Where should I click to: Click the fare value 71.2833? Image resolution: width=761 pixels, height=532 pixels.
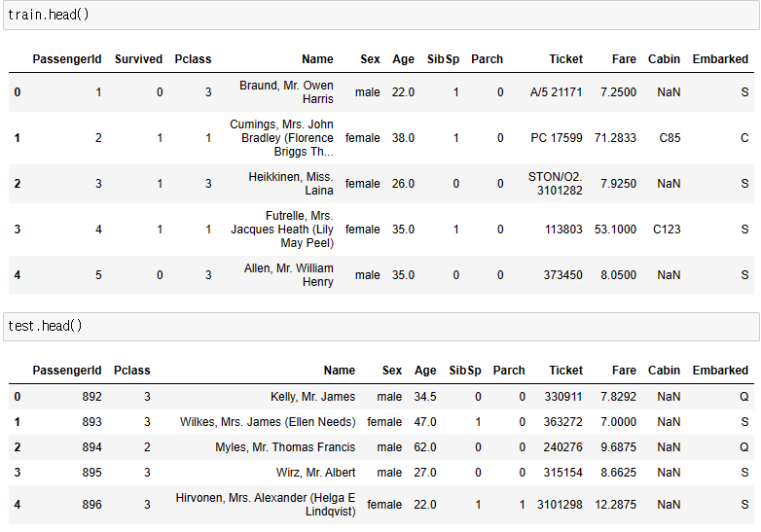pos(615,138)
